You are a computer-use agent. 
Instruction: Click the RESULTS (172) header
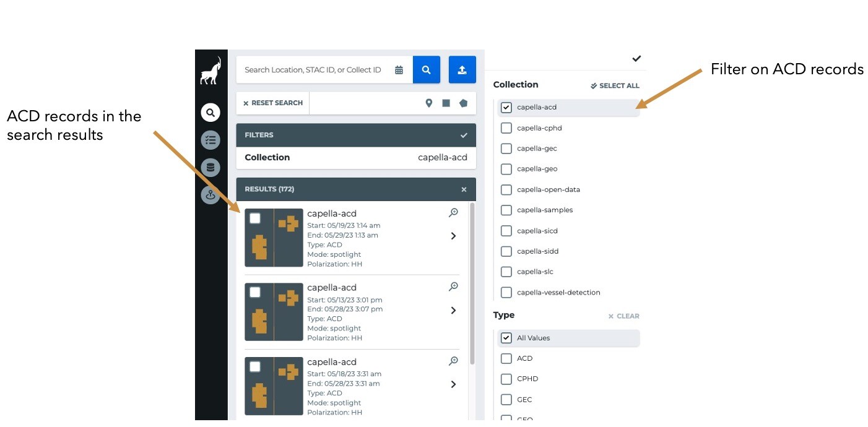point(356,189)
